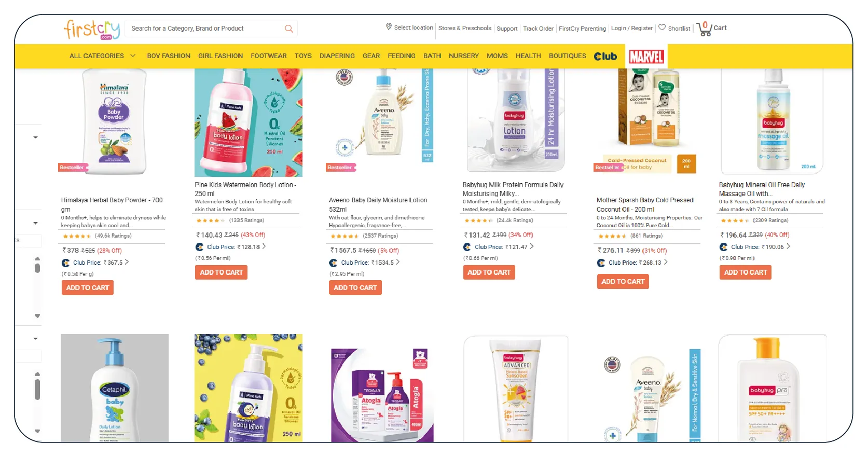868x457 pixels.
Task: Open the FirstCry logo homepage
Action: coord(92,29)
